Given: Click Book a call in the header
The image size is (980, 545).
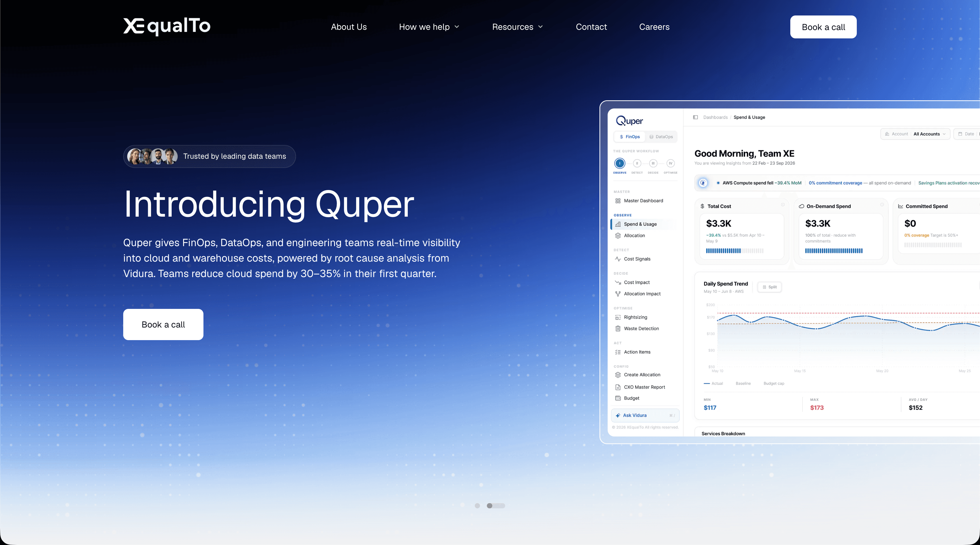Looking at the screenshot, I should [x=823, y=27].
